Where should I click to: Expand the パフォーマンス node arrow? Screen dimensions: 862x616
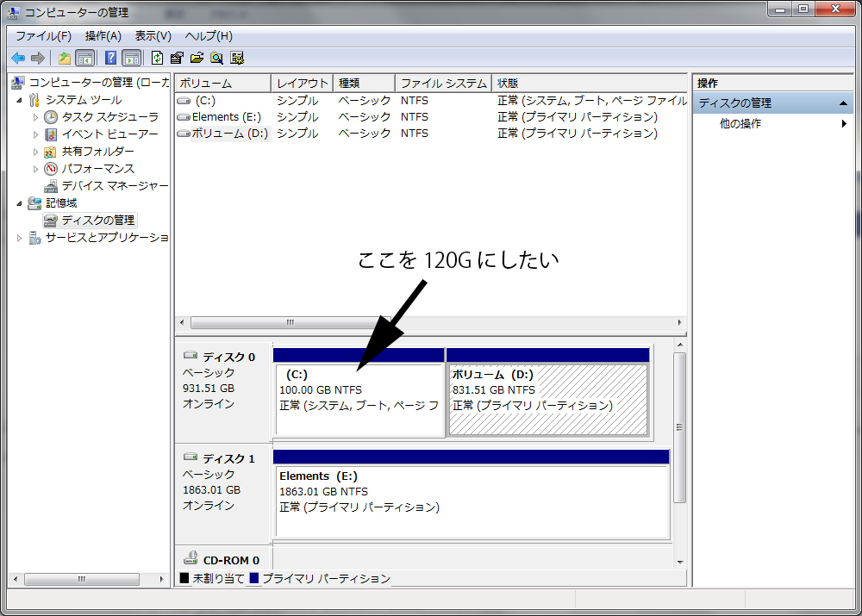pos(35,169)
